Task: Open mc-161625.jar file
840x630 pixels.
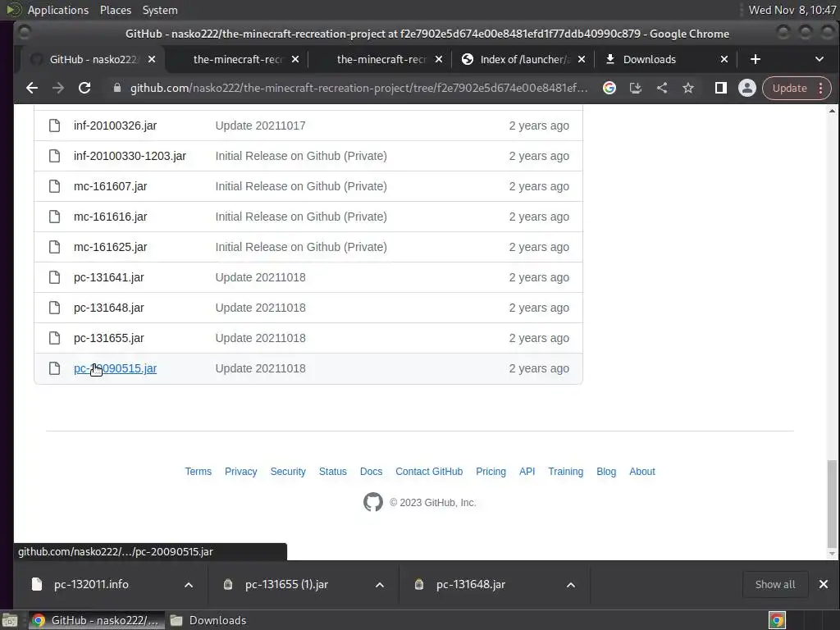Action: 111,247
